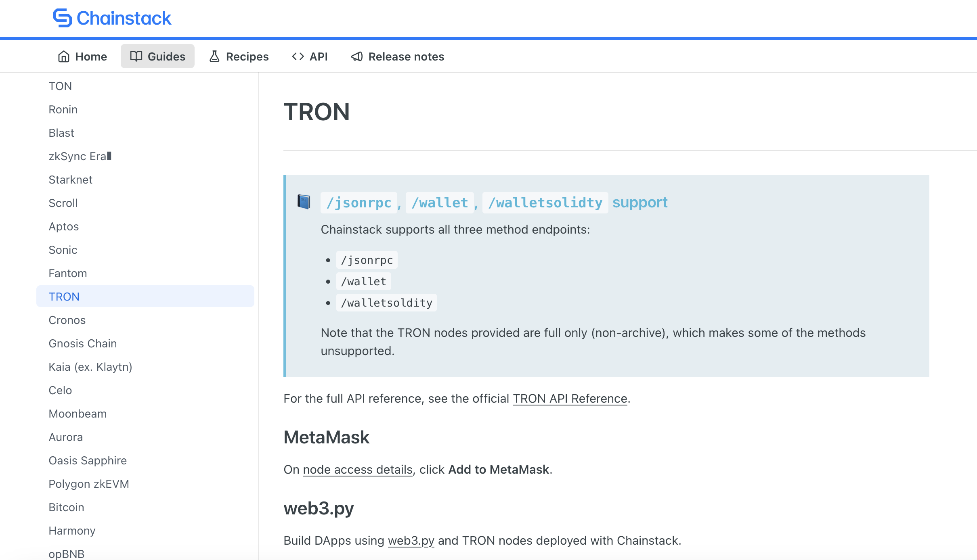Select Gnosis Chain in the sidebar

tap(82, 343)
